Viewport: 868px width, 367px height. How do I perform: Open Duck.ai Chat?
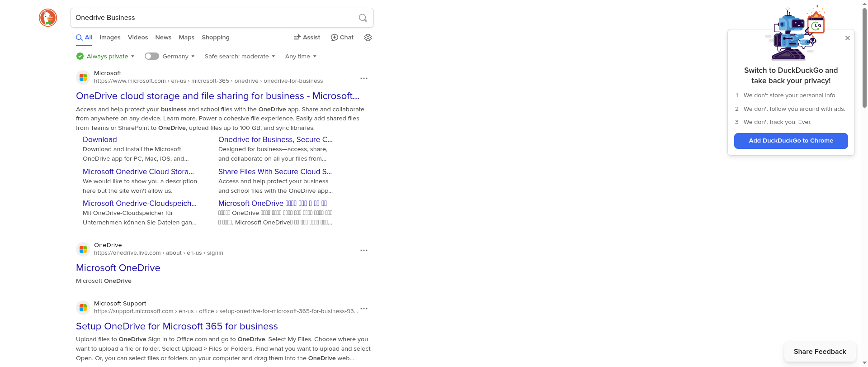click(x=342, y=38)
